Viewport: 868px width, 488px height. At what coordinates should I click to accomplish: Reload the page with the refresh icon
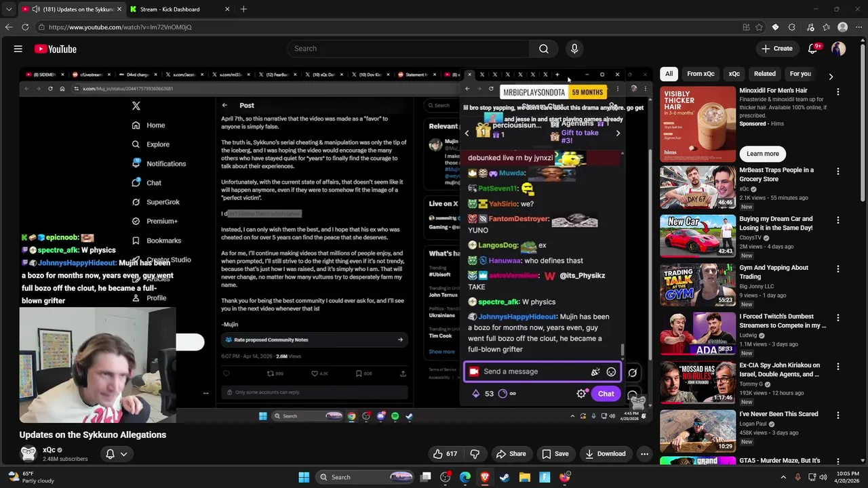[x=25, y=27]
